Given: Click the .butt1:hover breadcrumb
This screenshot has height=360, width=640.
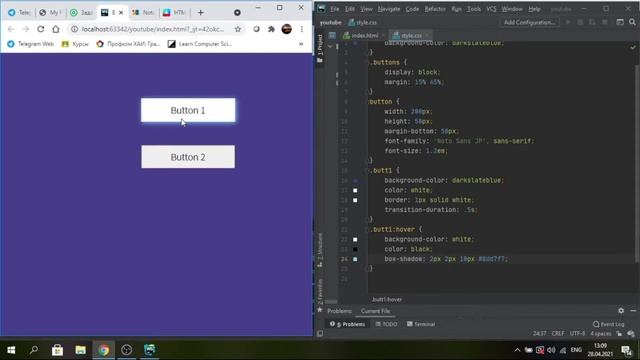Looking at the screenshot, I should [387, 299].
